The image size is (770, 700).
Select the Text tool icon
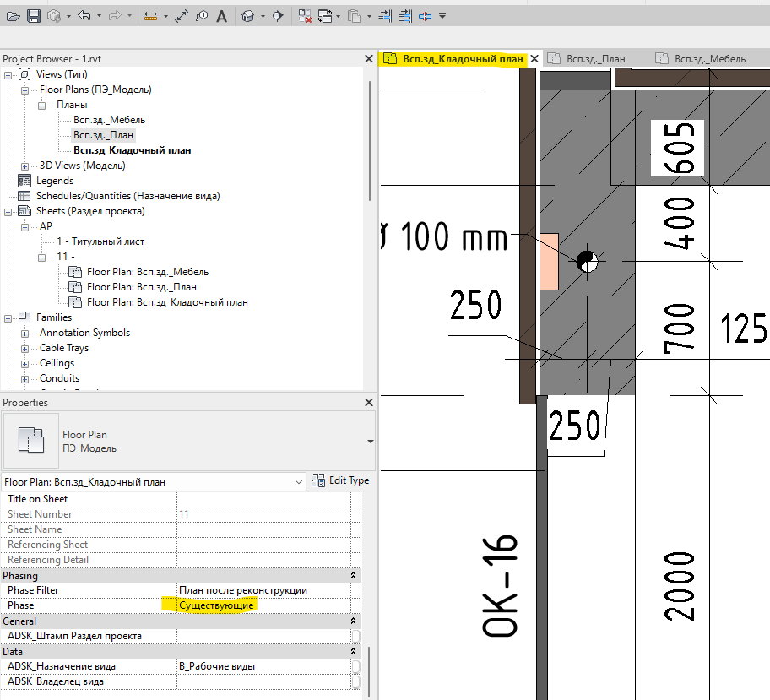(x=220, y=16)
